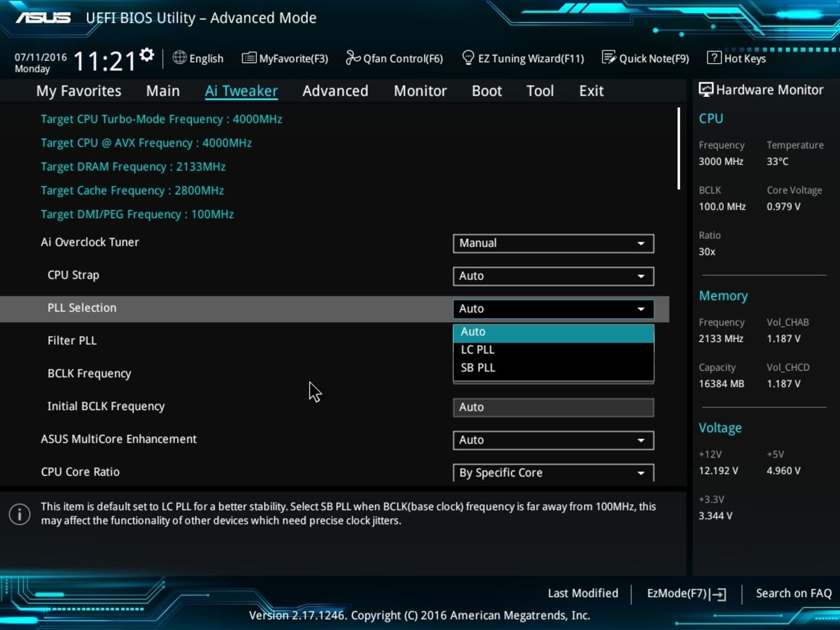Image resolution: width=840 pixels, height=630 pixels.
Task: Click the settings list scrollbar
Action: coord(678,149)
